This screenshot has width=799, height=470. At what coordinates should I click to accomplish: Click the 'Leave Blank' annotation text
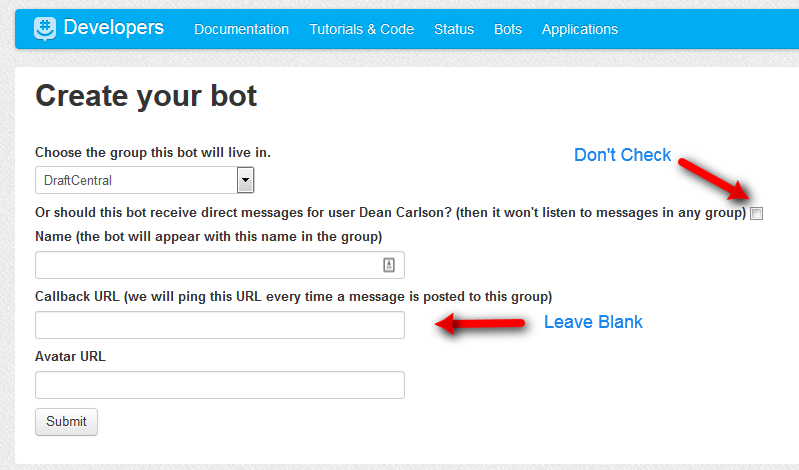coord(593,322)
